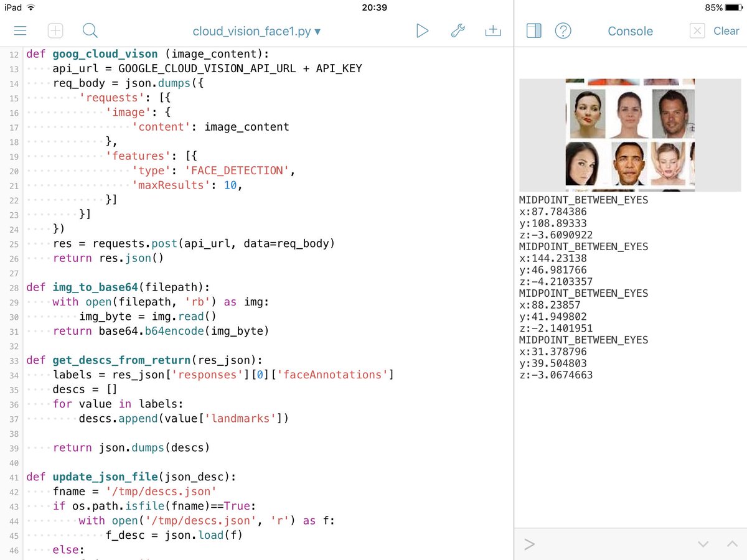This screenshot has width=747, height=560.
Task: Click 'descs.append(value['landmarks'])' line
Action: (x=184, y=418)
